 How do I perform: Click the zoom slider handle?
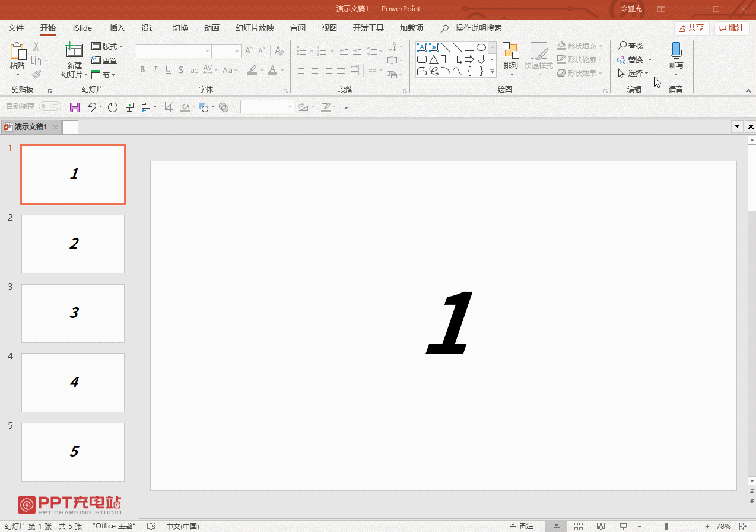click(667, 526)
